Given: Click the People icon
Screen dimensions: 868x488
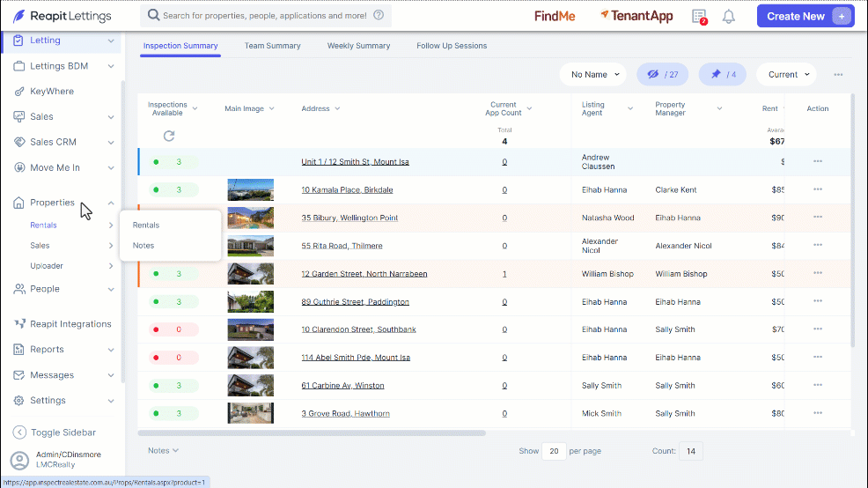Looking at the screenshot, I should tap(18, 289).
